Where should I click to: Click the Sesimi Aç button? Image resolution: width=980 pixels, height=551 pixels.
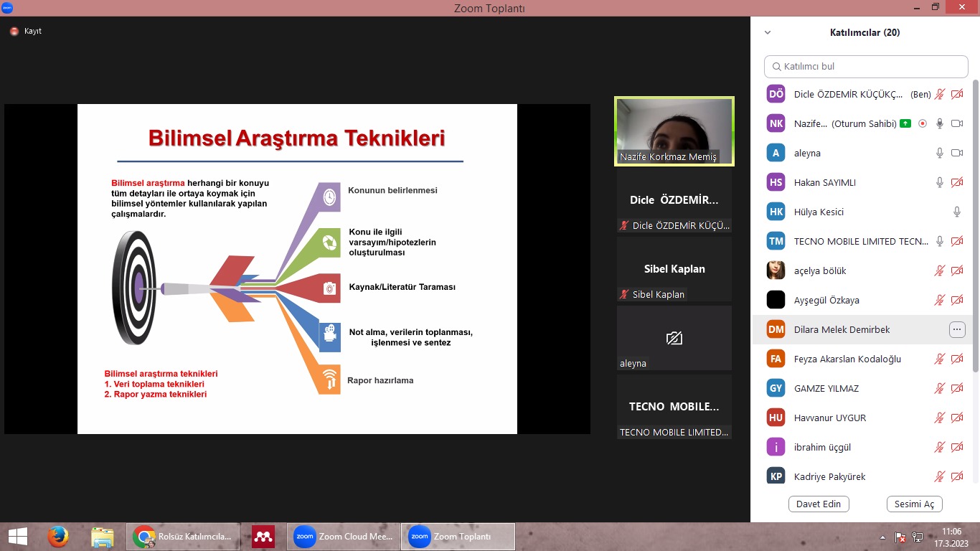[x=914, y=504]
